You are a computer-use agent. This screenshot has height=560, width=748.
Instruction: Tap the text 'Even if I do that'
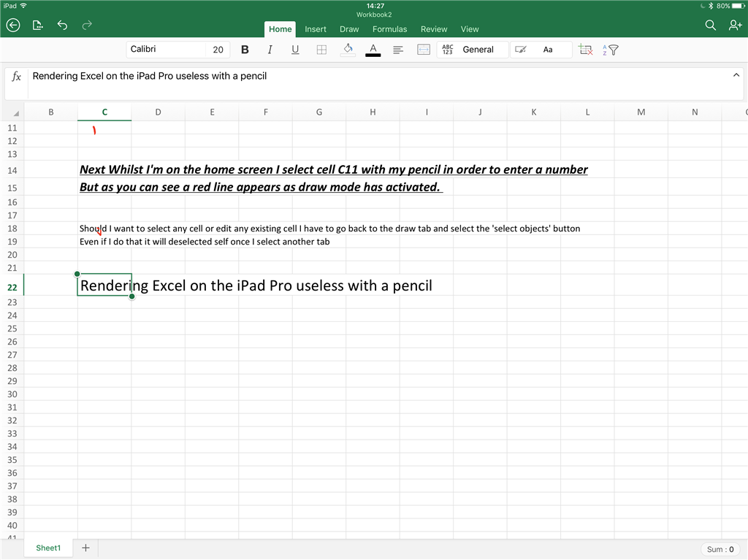click(205, 242)
